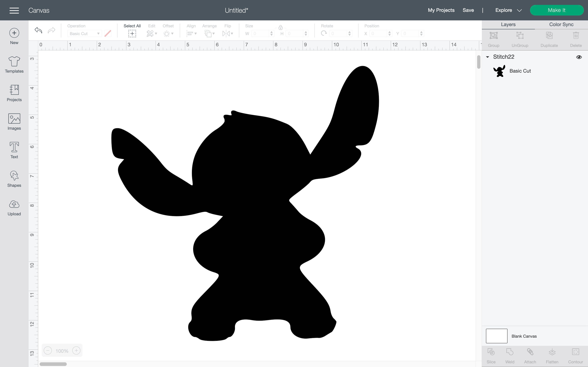Open the Templates panel

[14, 65]
